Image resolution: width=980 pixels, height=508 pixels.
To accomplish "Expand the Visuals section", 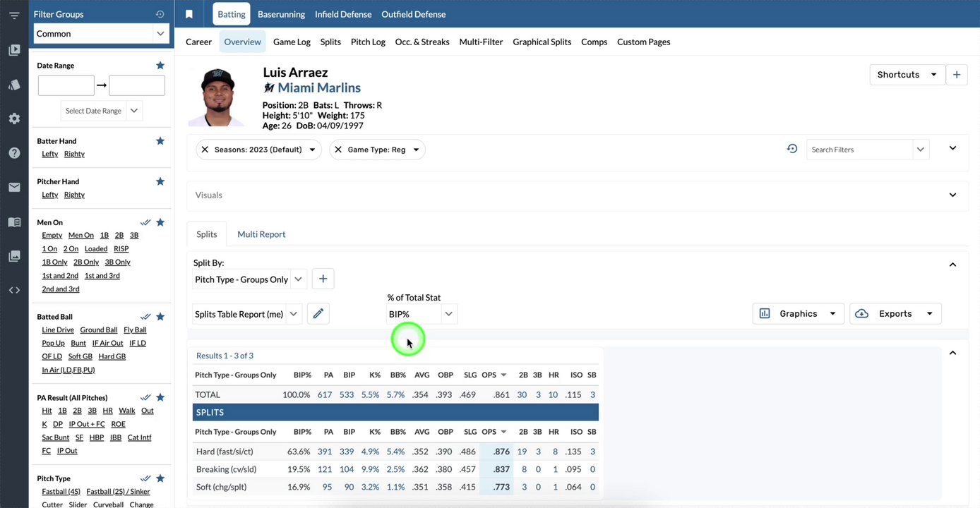I will 952,195.
